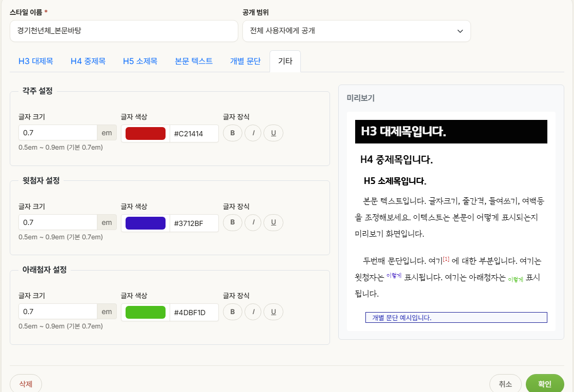This screenshot has width=574, height=392.
Task: Open the 본문 텍스트 tab
Action: [x=194, y=61]
